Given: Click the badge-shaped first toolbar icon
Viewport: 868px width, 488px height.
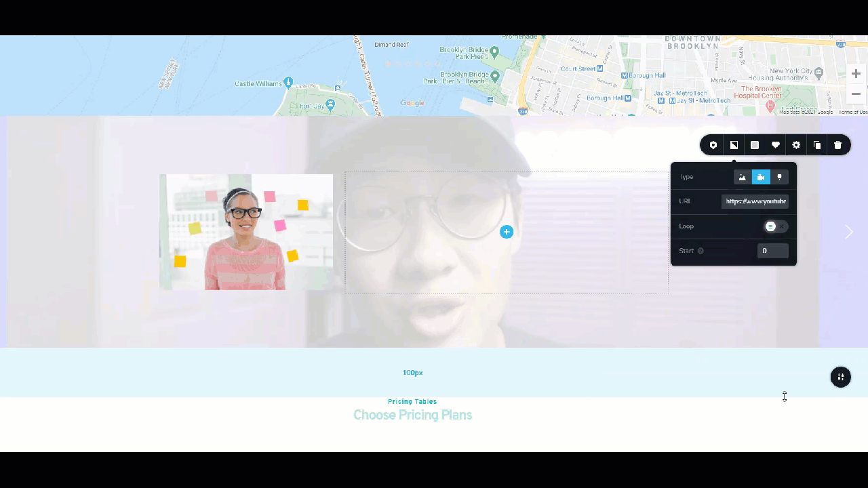Looking at the screenshot, I should 713,144.
